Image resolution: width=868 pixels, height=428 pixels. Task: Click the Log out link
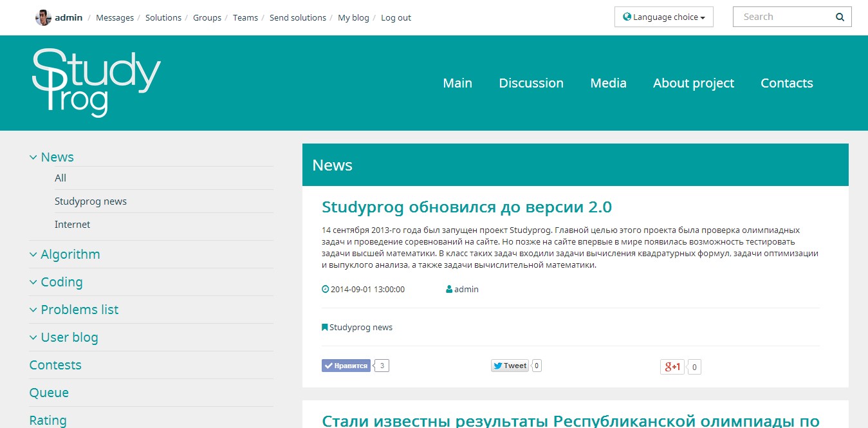pyautogui.click(x=396, y=18)
